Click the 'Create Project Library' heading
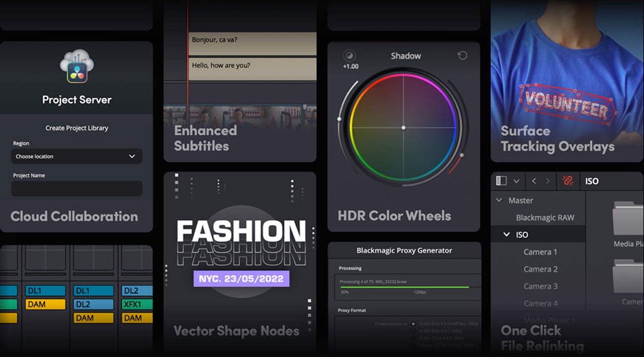The width and height of the screenshot is (644, 357). pos(76,128)
